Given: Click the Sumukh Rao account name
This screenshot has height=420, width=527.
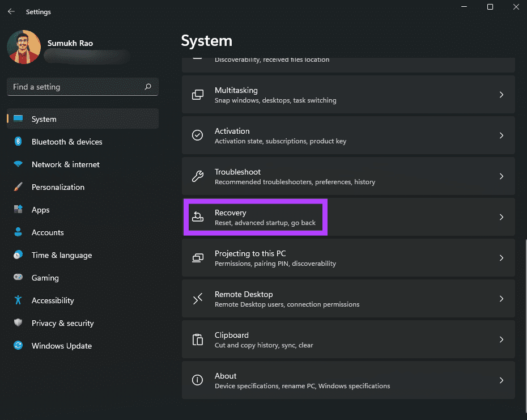Looking at the screenshot, I should tap(70, 43).
